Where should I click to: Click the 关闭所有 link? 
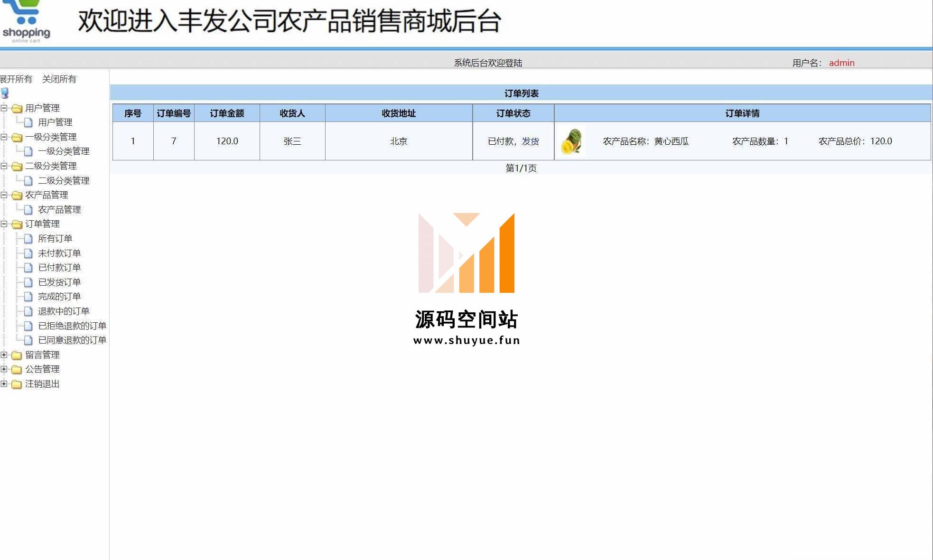(x=59, y=79)
